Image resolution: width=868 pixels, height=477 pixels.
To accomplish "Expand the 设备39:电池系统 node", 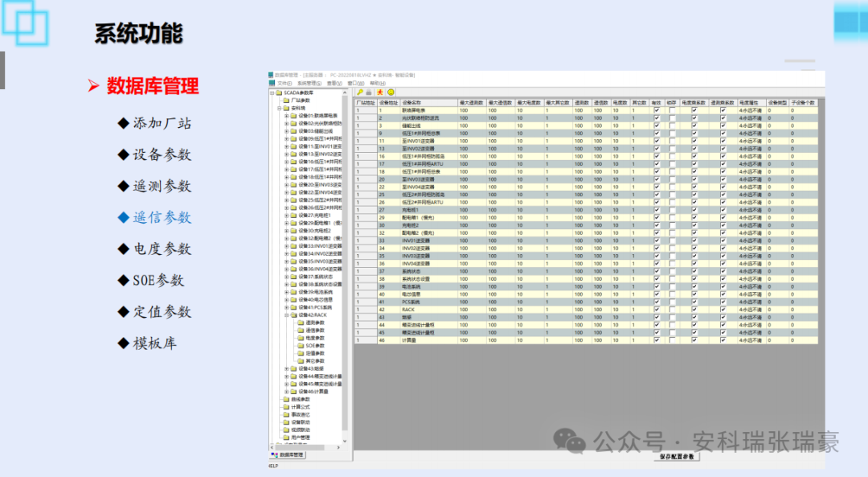I will [287, 292].
